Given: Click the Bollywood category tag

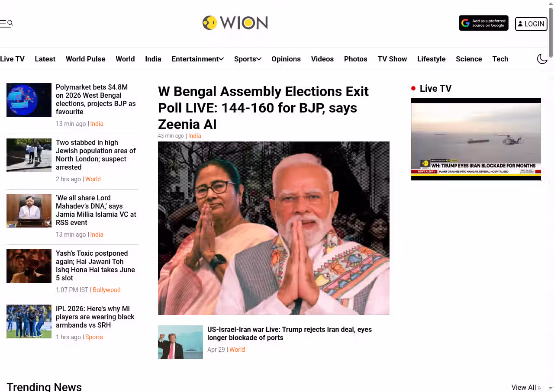Looking at the screenshot, I should coord(106,290).
